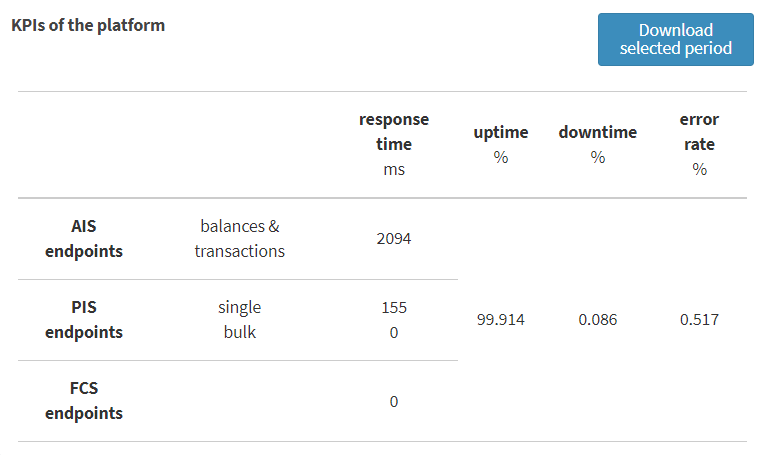Click the ms unit under response time
764x455 pixels.
[394, 170]
